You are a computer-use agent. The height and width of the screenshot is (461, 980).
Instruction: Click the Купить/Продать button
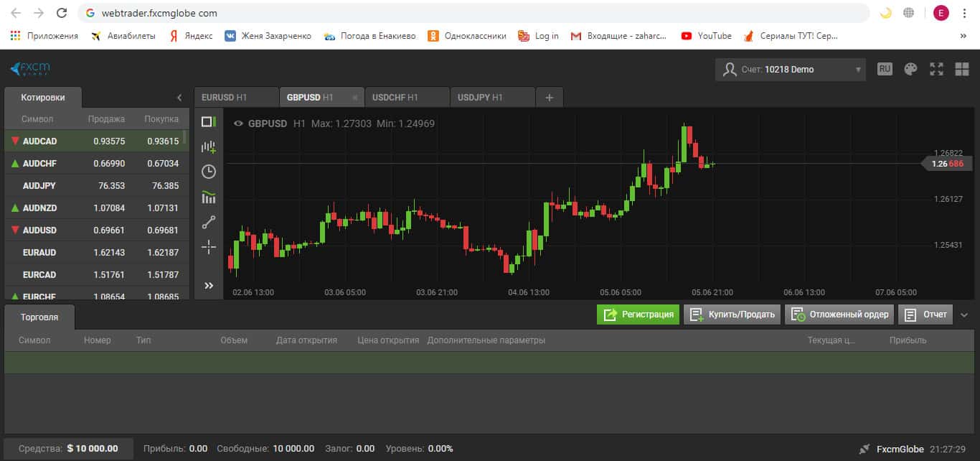pos(731,315)
